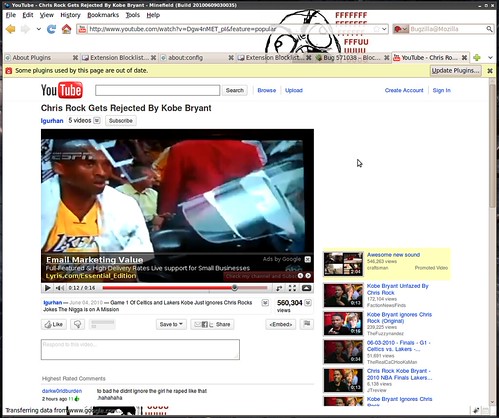Open the back/forward history dropdown arrow
This screenshot has height=418, width=499.
39,29
